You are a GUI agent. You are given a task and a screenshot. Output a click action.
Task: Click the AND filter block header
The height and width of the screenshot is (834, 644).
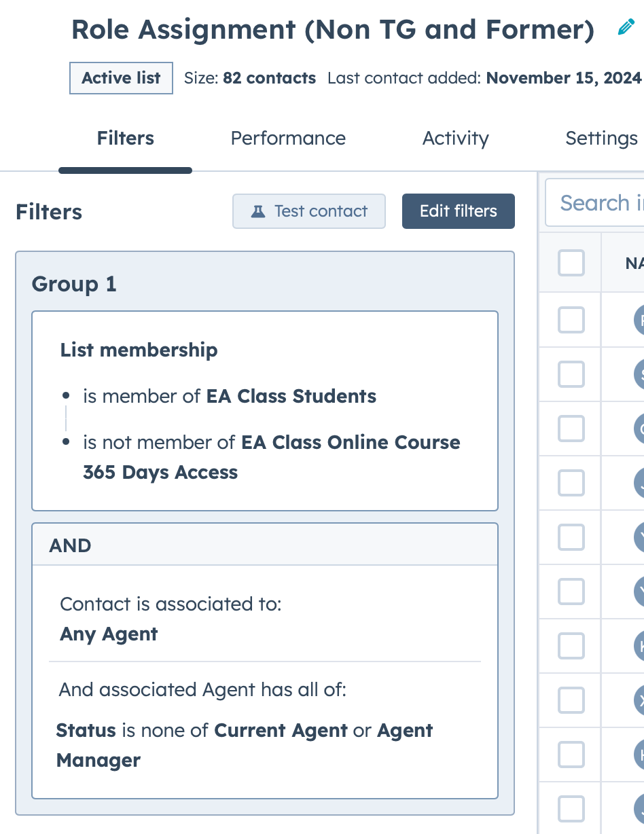click(x=265, y=546)
